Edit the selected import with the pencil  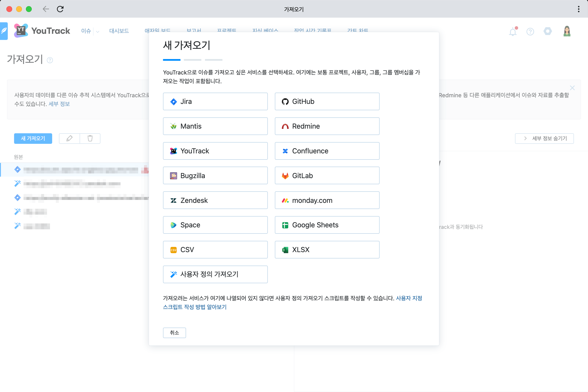click(70, 138)
